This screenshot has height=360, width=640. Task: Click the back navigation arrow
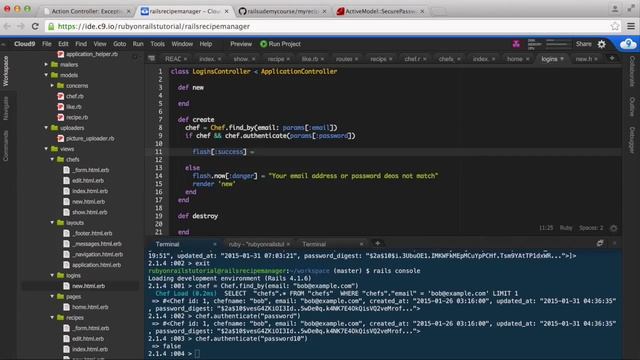7,27
